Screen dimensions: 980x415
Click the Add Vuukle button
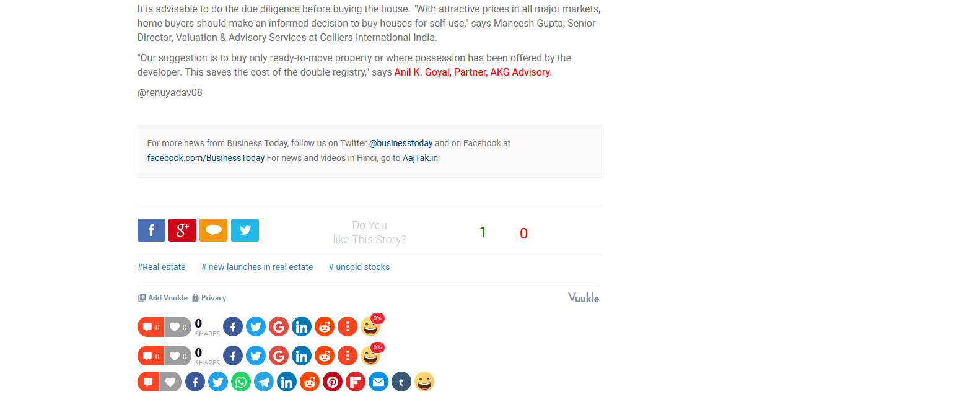tap(163, 298)
